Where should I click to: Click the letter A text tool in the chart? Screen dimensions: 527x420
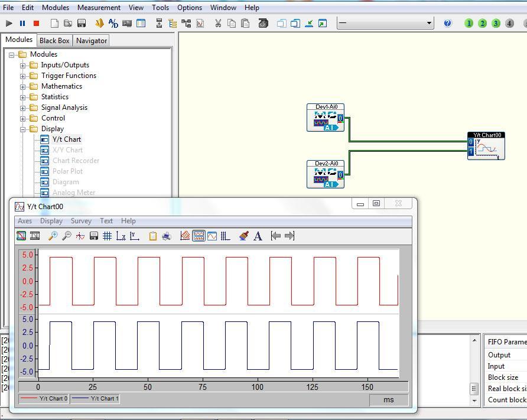[x=258, y=236]
